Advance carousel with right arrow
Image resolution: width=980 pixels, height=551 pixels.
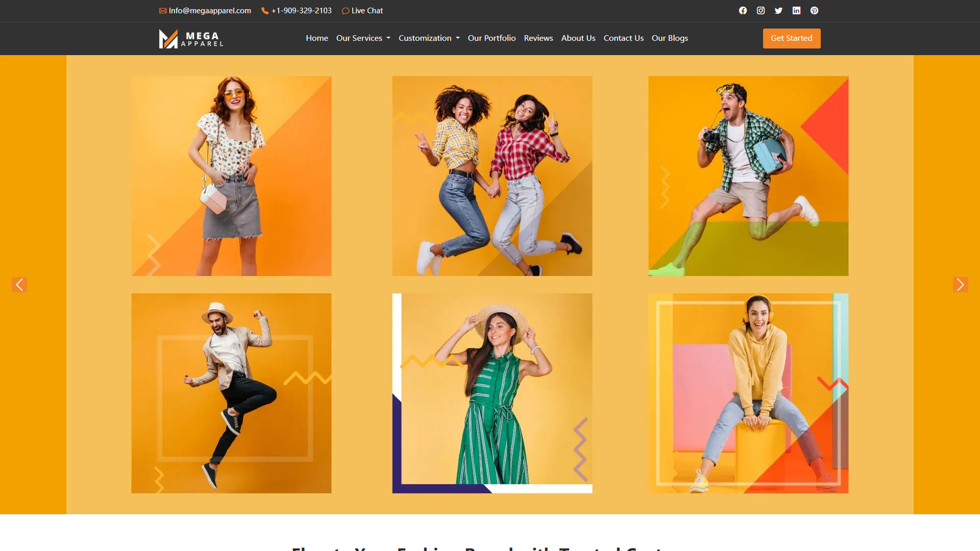click(x=960, y=285)
